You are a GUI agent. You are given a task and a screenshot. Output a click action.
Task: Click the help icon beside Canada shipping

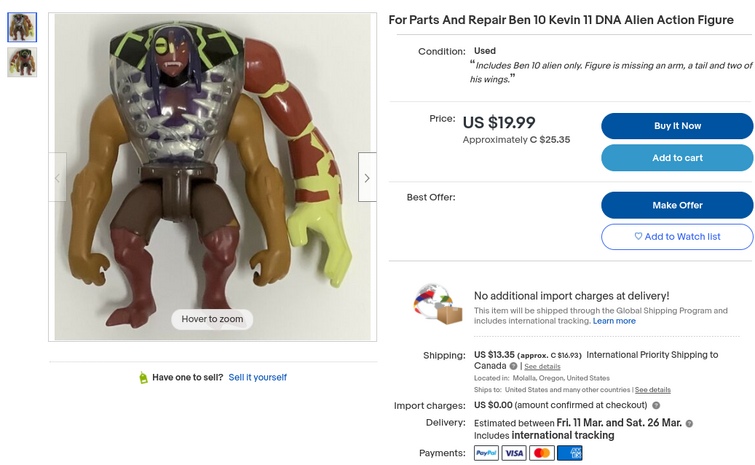pos(513,367)
